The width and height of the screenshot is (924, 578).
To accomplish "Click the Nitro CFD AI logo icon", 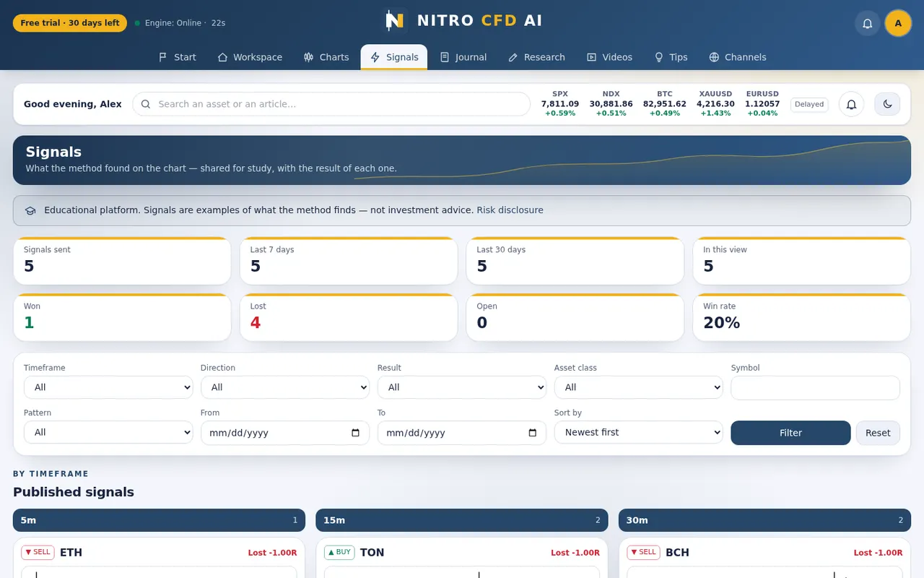I will (x=395, y=21).
